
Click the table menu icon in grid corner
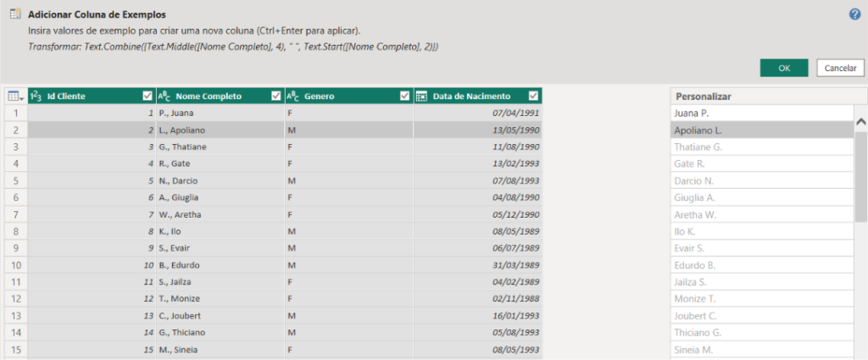[15, 97]
